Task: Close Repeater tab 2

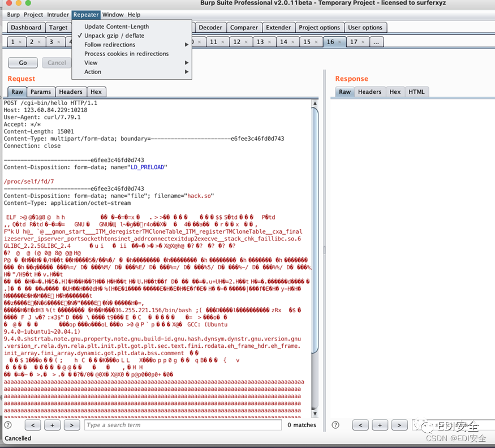Action: [x=39, y=42]
